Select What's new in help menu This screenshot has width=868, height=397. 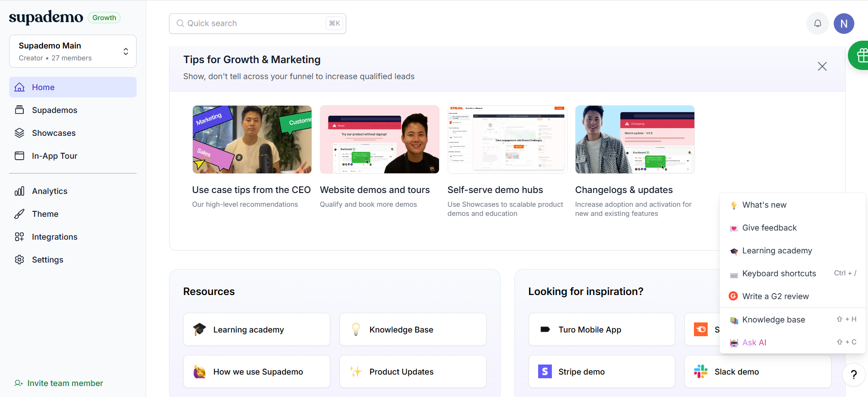(764, 205)
